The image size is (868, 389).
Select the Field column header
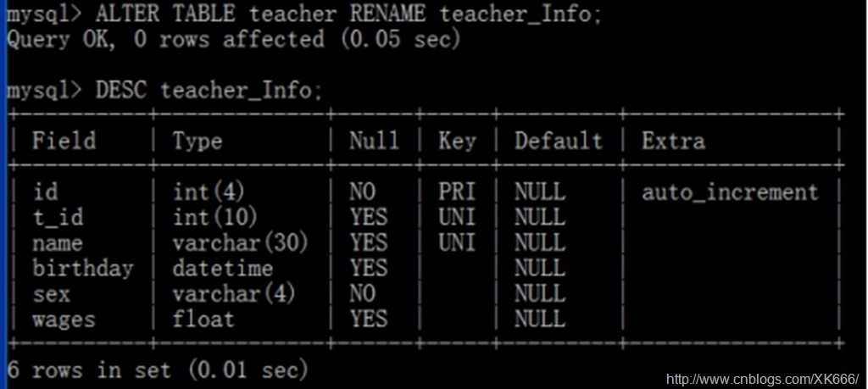(x=64, y=141)
